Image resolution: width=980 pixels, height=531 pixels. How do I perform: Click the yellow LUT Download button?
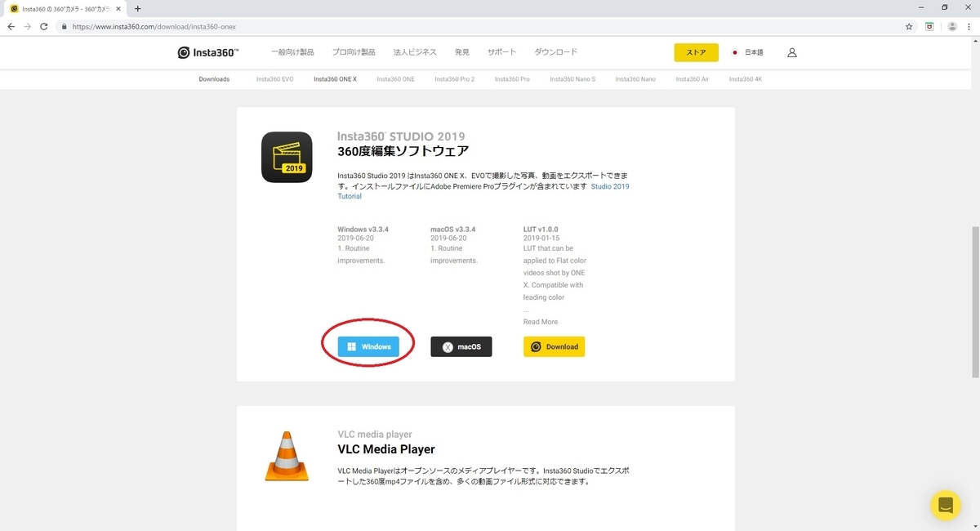[555, 346]
